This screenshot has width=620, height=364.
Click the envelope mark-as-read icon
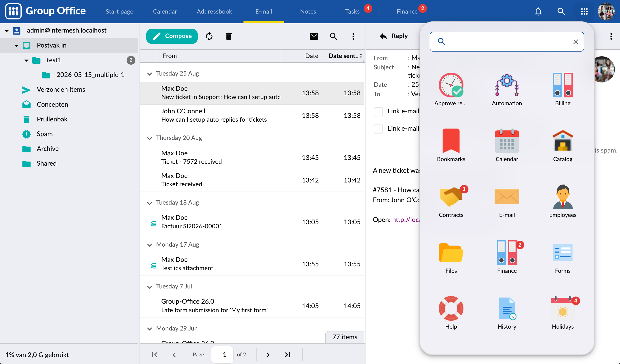pyautogui.click(x=314, y=36)
